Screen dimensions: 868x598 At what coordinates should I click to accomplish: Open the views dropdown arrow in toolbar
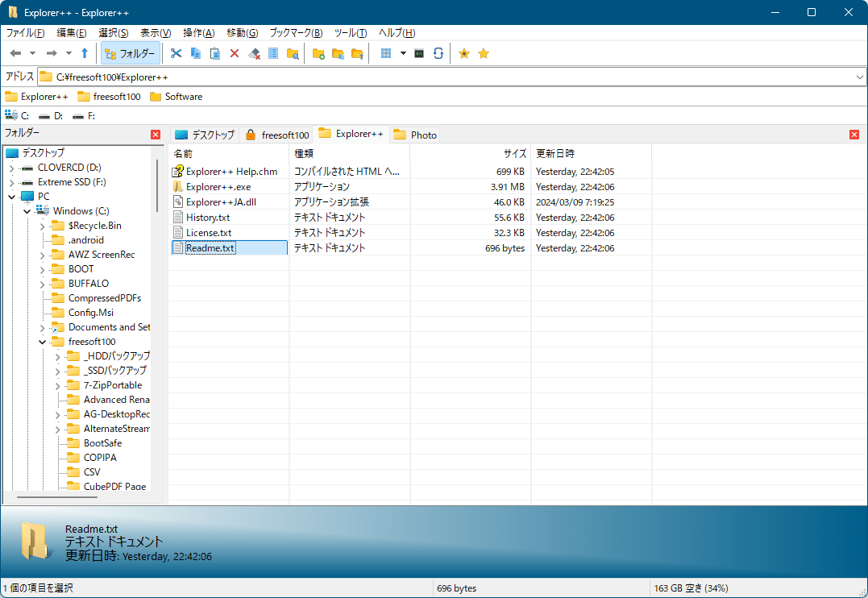coord(403,53)
